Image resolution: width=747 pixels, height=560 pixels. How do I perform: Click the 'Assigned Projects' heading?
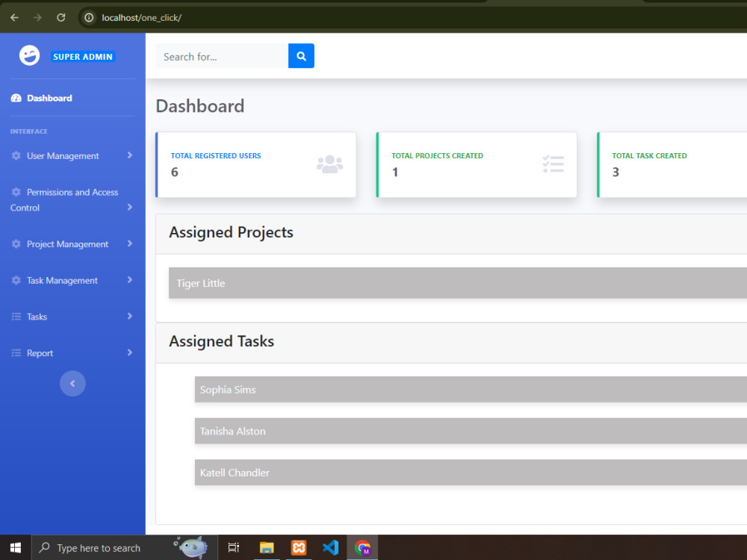tap(231, 232)
